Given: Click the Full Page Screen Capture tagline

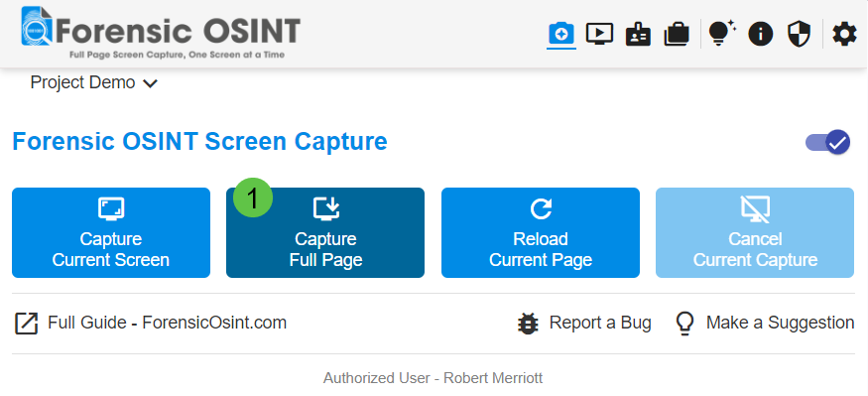Looking at the screenshot, I should pyautogui.click(x=178, y=55).
